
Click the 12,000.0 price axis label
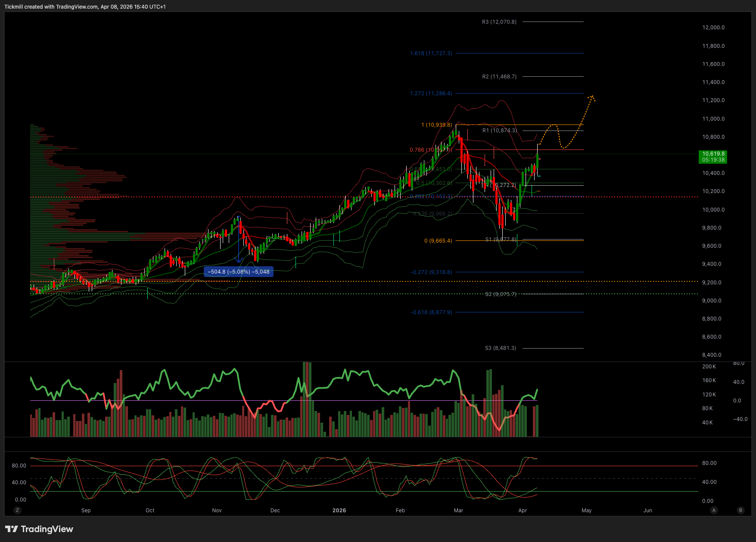click(x=713, y=28)
